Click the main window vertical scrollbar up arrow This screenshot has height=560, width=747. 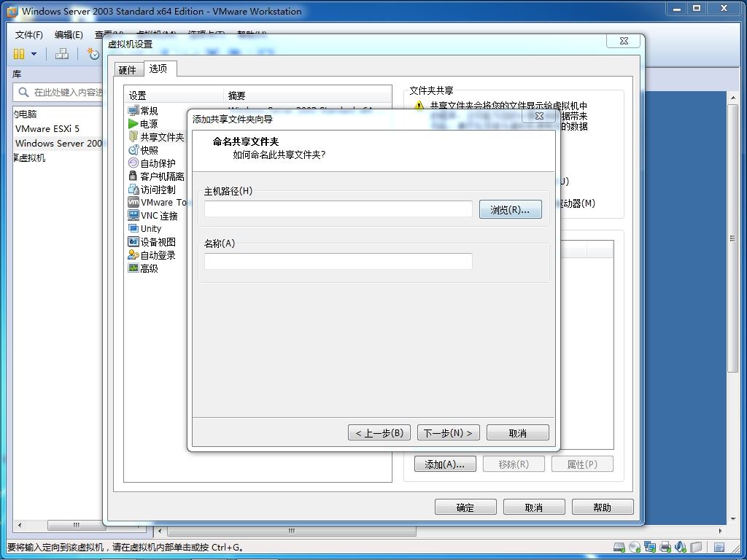tap(732, 97)
